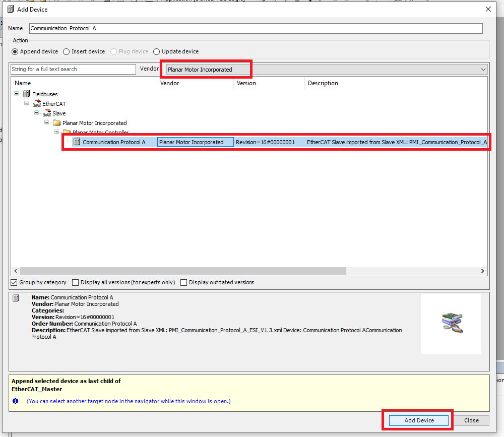This screenshot has width=504, height=437.
Task: Click the device preview image thumbnail
Action: [451, 324]
